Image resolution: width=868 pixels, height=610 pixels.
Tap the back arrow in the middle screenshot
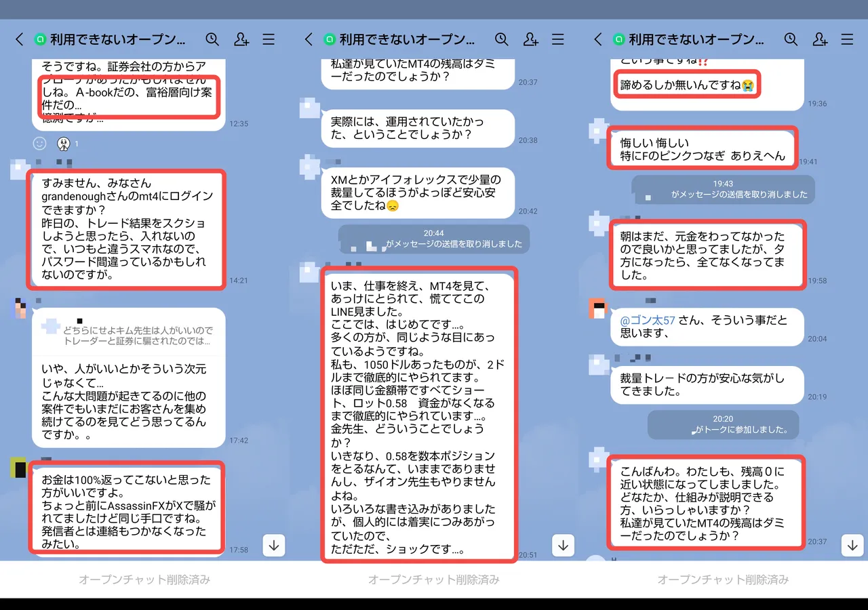click(x=309, y=39)
